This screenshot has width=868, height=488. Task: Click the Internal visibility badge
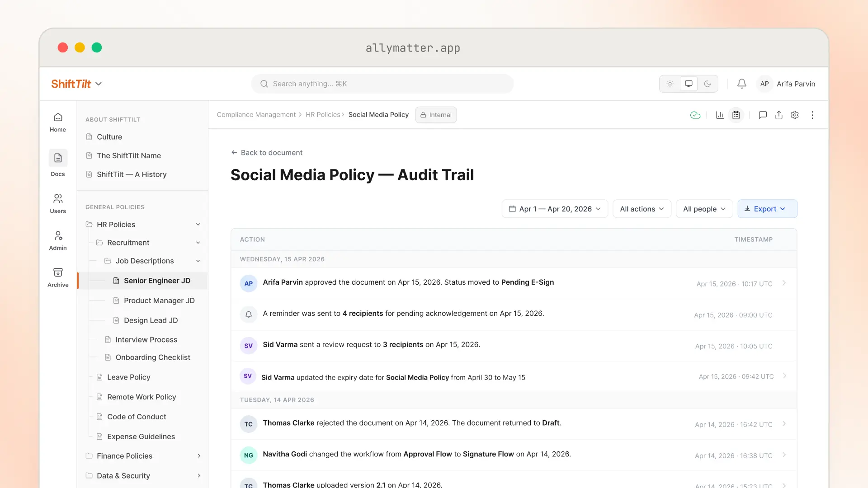point(436,115)
